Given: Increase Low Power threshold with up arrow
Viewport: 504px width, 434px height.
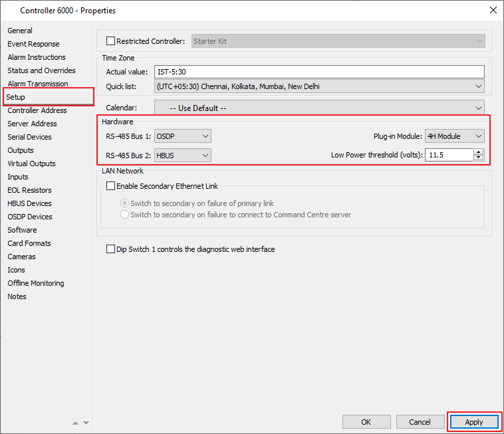Looking at the screenshot, I should coord(479,152).
